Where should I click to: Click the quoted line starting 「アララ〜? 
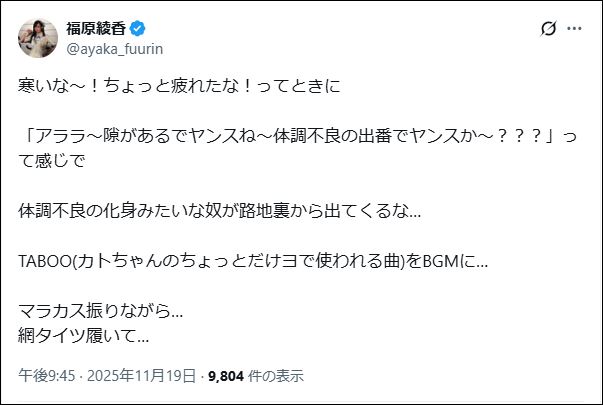tap(290, 135)
